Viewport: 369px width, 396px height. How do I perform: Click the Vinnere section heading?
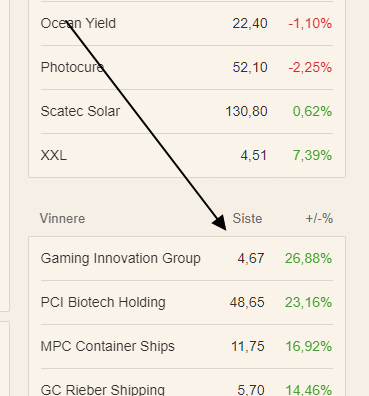[62, 219]
